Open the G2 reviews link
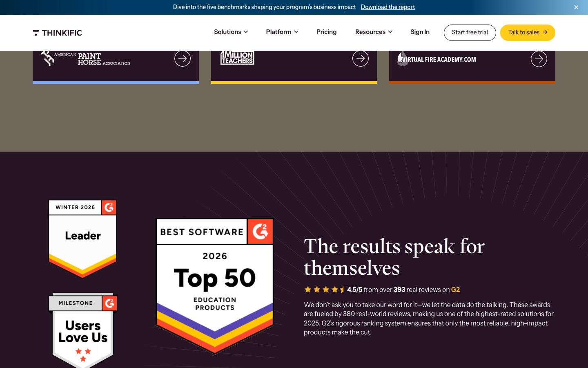Image resolution: width=588 pixels, height=368 pixels. coord(455,289)
